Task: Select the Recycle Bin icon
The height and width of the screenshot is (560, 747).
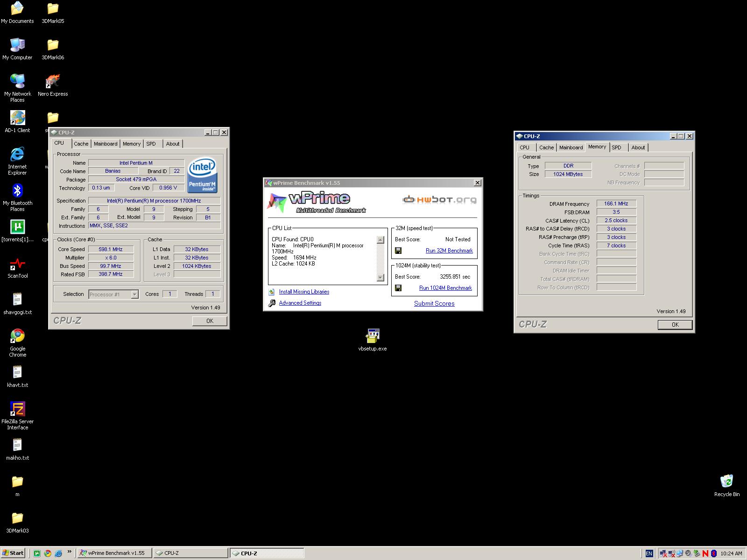Action: (726, 485)
